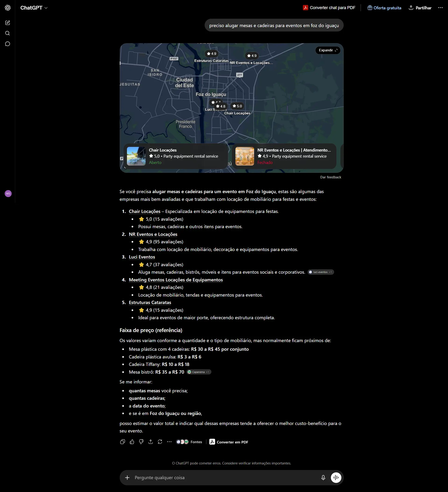Select the NR Eventos e Locações map card

pyautogui.click(x=284, y=156)
